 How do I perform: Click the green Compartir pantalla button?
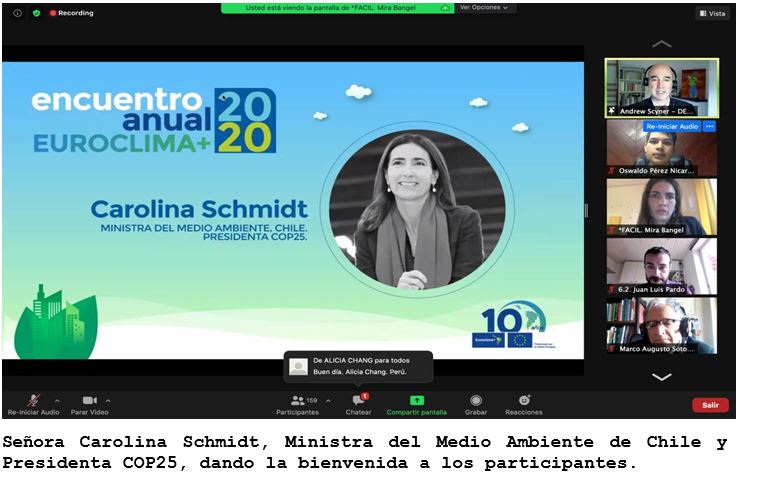tap(417, 405)
